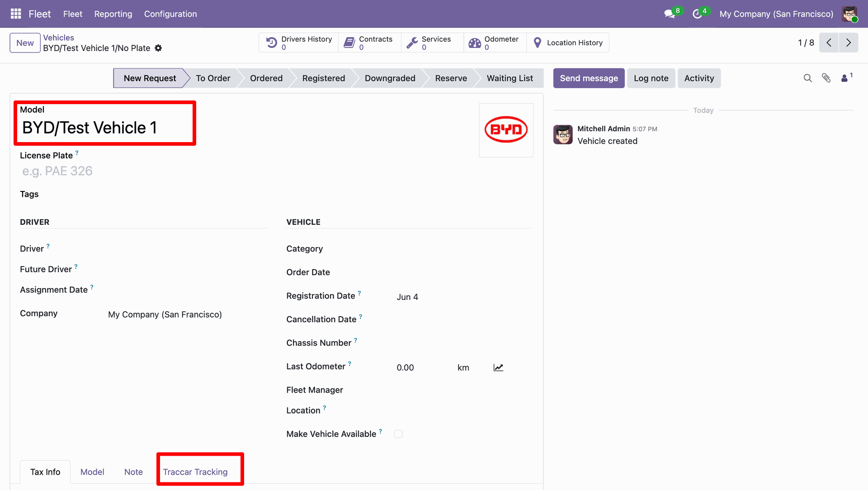Click the gear icon beside vehicle name
The height and width of the screenshot is (490, 868).
point(158,48)
